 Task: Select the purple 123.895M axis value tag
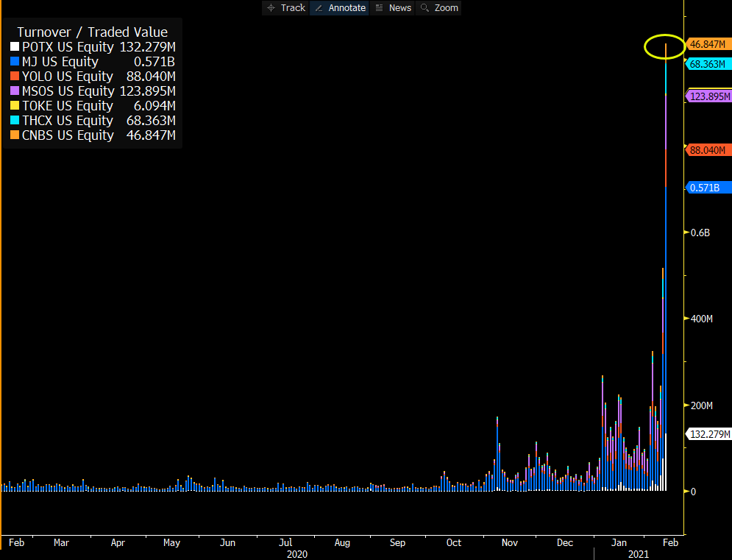pos(708,96)
